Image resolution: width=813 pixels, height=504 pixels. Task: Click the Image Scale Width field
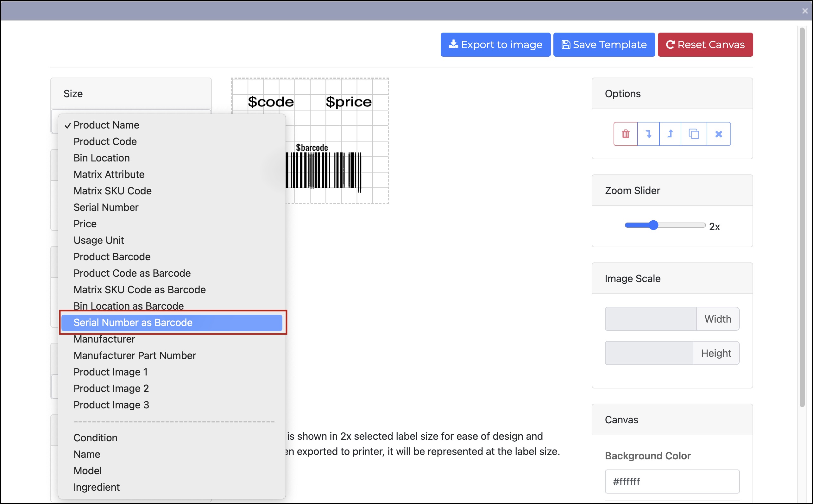pyautogui.click(x=650, y=319)
